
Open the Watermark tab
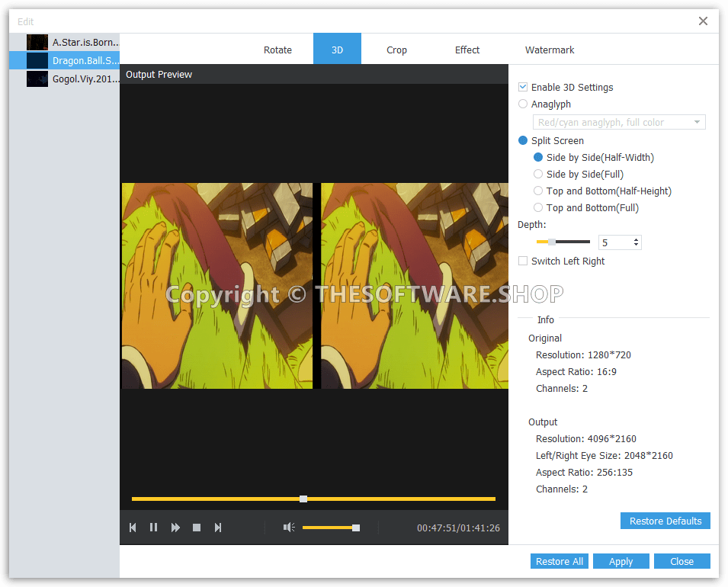click(550, 50)
